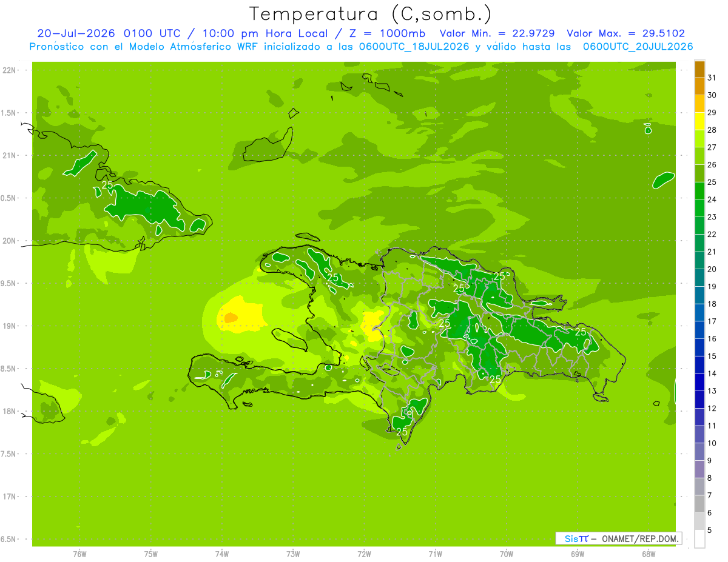Click the '74W' longitude axis label
The height and width of the screenshot is (562, 728).
222,554
